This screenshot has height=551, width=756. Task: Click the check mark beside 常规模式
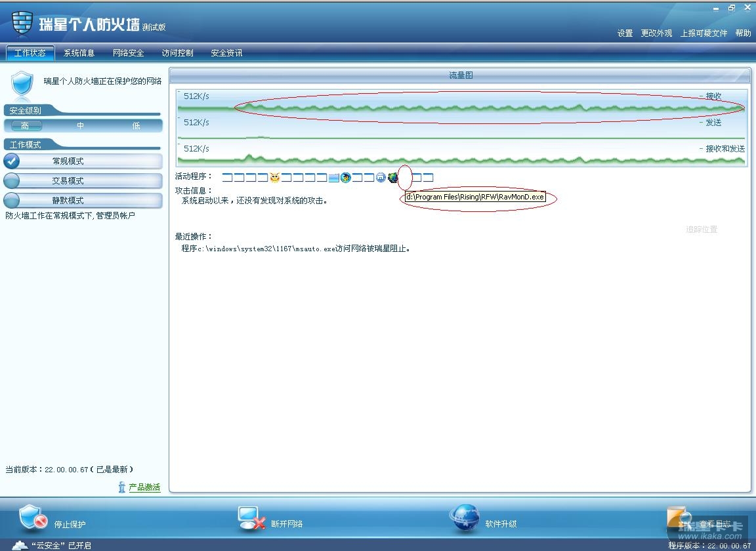(x=12, y=161)
